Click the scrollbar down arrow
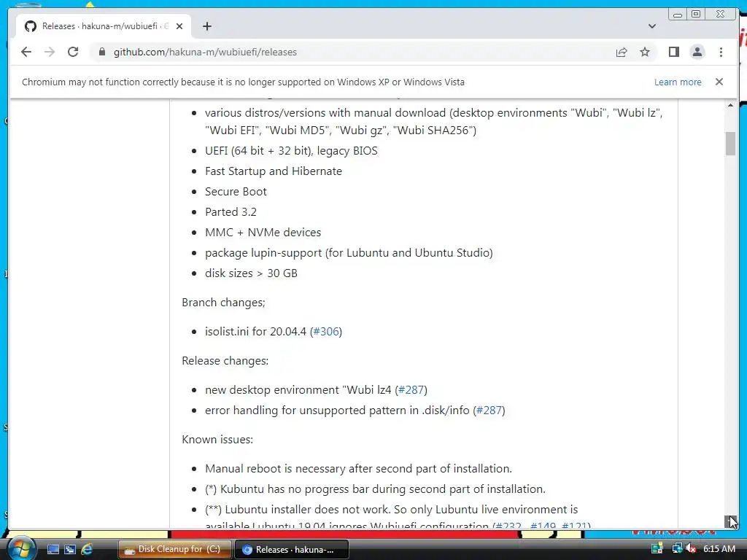Screen dimensions: 747x560 coord(730,521)
